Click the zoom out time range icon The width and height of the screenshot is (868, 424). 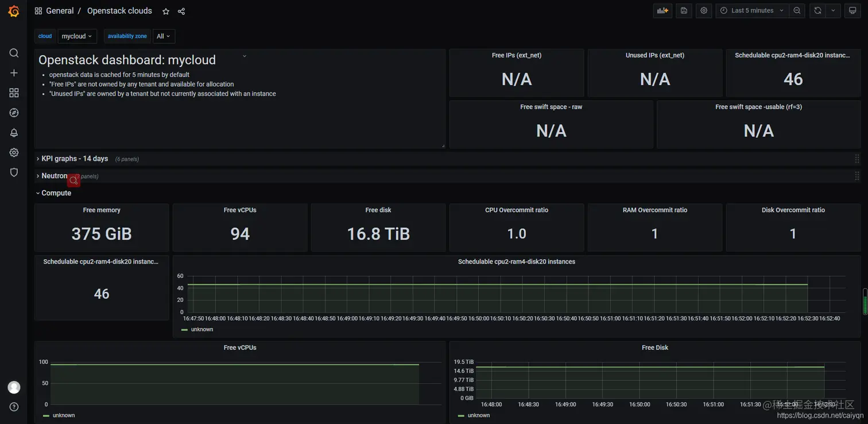(797, 10)
